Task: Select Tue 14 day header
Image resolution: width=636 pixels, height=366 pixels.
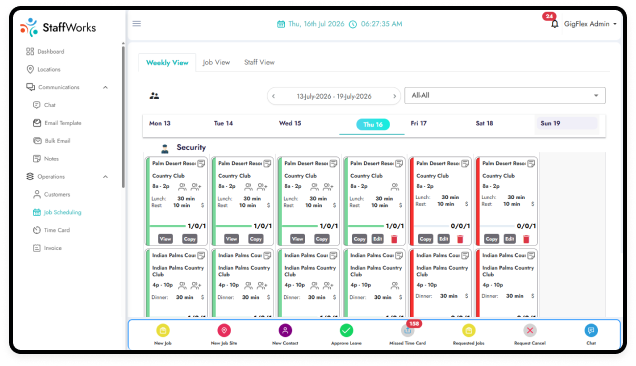Action: [223, 123]
